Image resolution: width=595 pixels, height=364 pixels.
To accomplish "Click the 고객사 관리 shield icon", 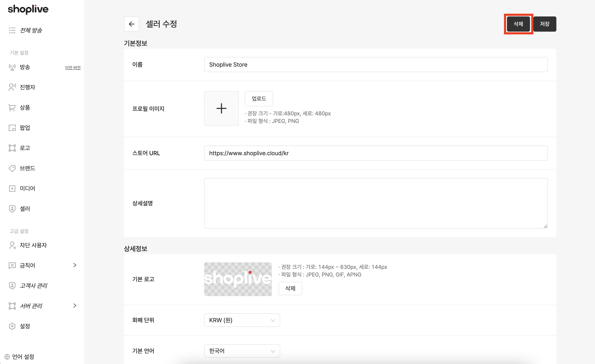I will 12,286.
